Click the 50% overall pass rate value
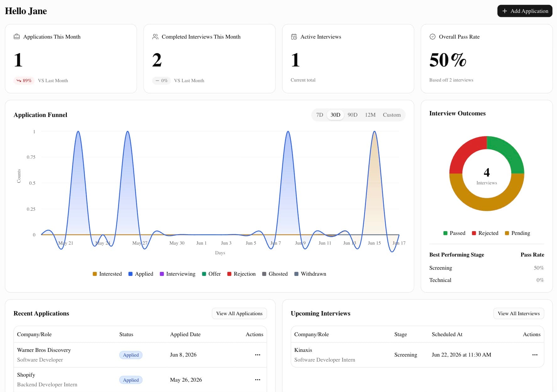This screenshot has width=557, height=392. [448, 60]
